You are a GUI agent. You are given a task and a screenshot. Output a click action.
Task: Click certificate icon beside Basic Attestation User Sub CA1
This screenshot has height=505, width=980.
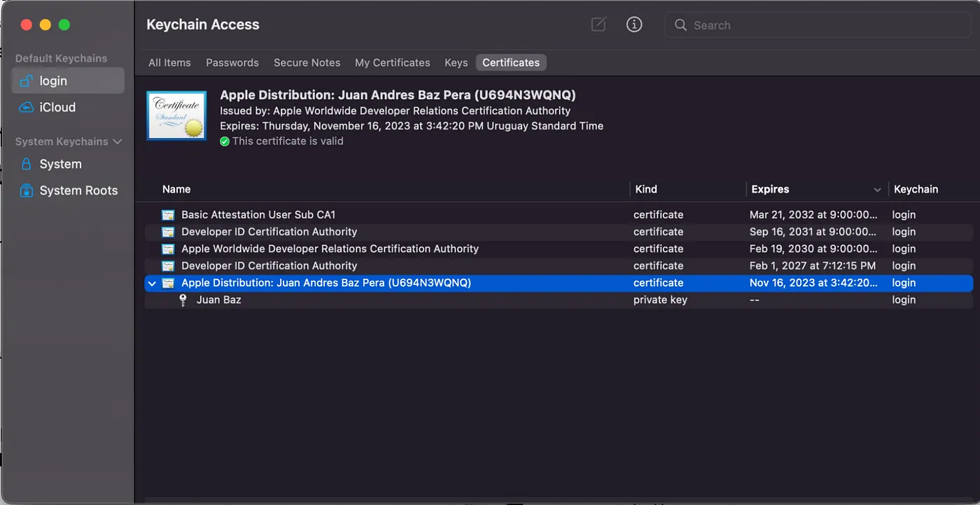168,215
